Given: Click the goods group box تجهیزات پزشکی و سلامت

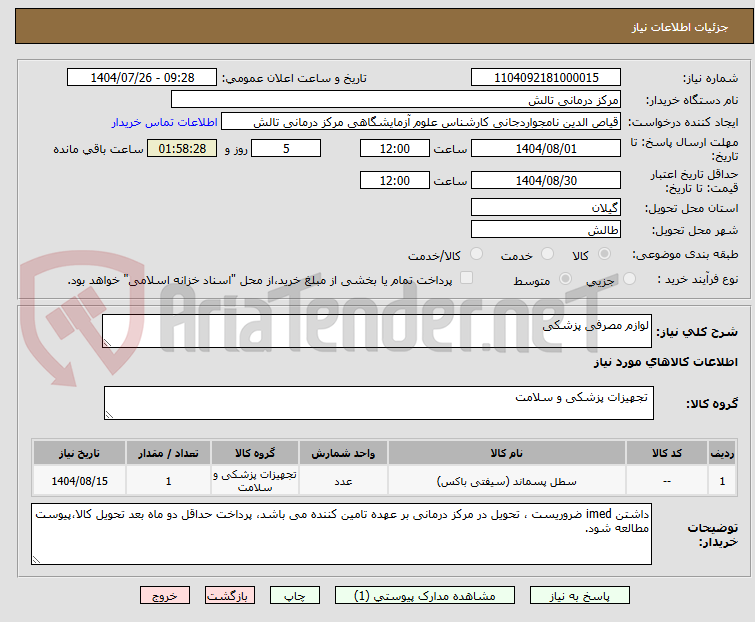Looking at the screenshot, I should pos(378,403).
